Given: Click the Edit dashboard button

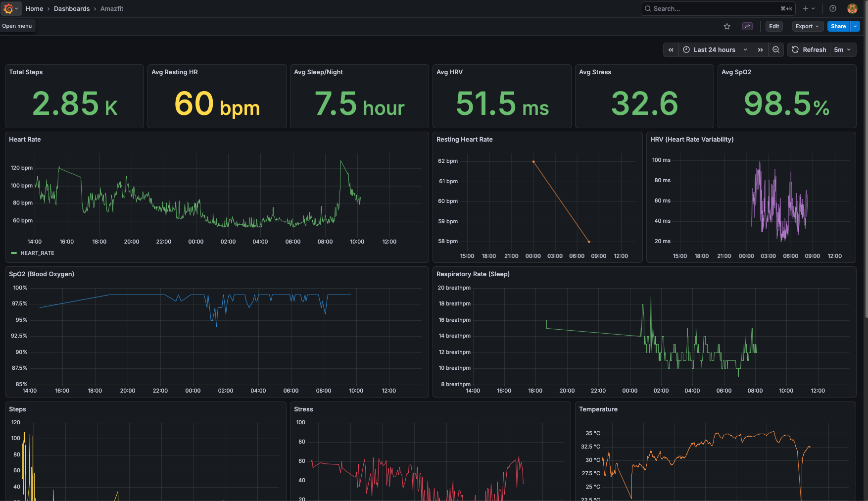Looking at the screenshot, I should (774, 27).
